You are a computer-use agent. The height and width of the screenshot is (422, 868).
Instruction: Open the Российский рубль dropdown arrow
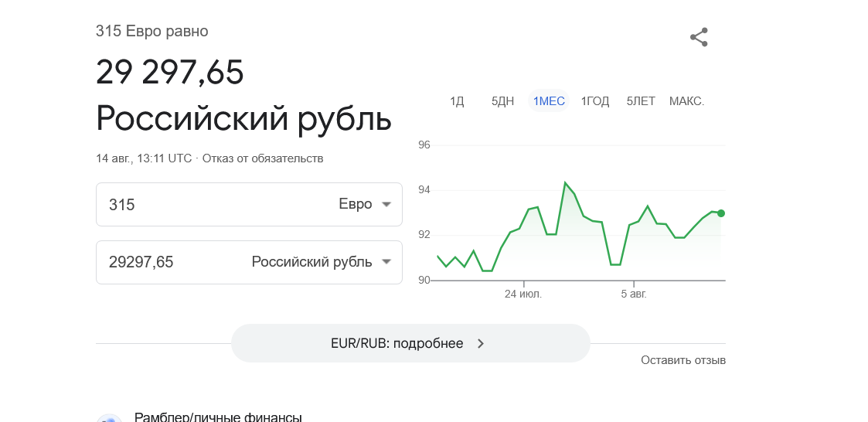click(x=386, y=262)
